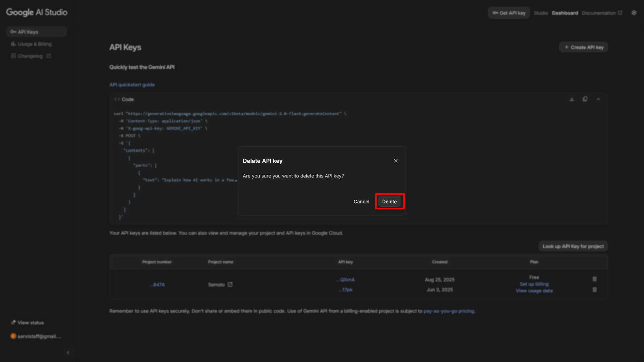The width and height of the screenshot is (644, 362).
Task: Click the Create API key button
Action: pyautogui.click(x=583, y=47)
